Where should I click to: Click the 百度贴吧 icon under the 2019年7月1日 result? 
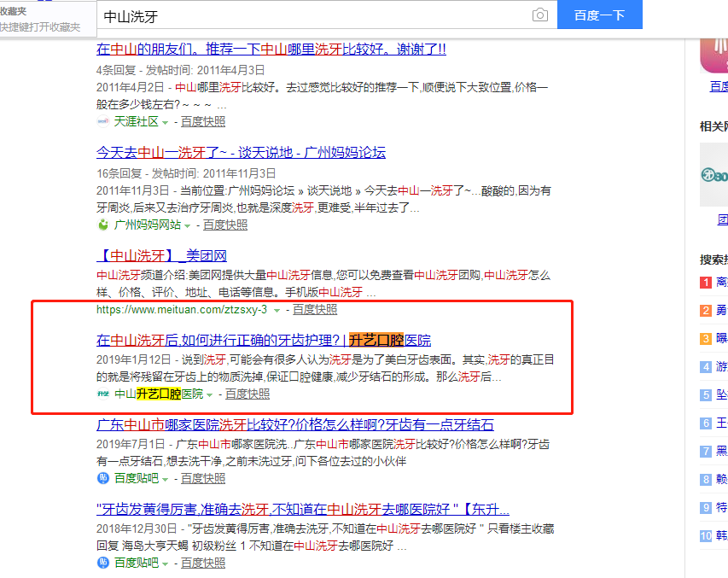coord(103,478)
